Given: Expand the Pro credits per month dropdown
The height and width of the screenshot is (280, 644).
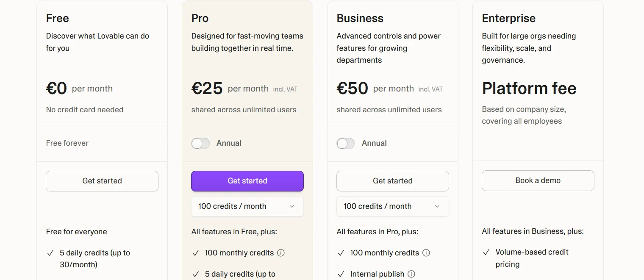Looking at the screenshot, I should click(247, 206).
